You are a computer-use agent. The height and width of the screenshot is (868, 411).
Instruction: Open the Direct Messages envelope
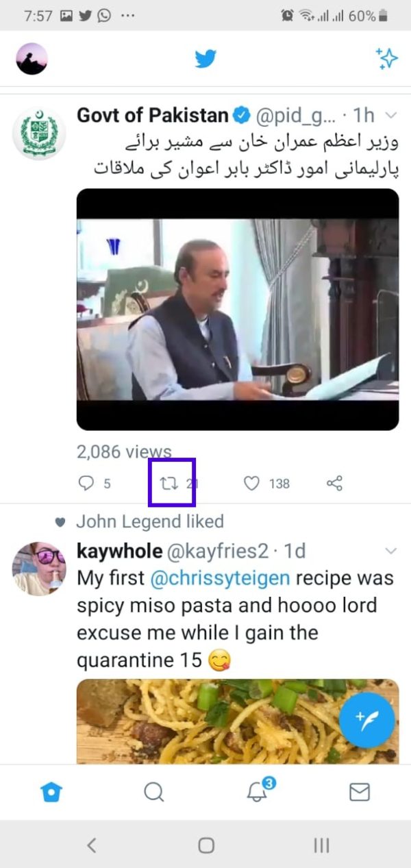pos(360,792)
